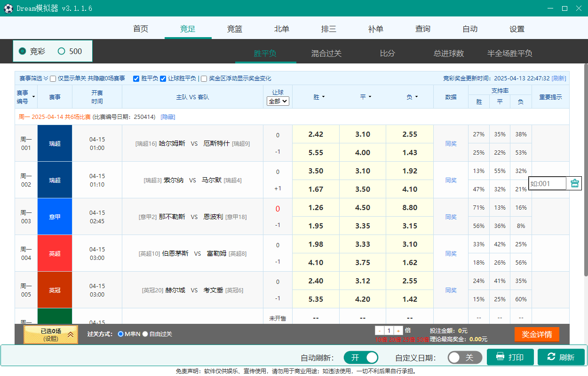Open the 混合过关 tab

click(326, 53)
